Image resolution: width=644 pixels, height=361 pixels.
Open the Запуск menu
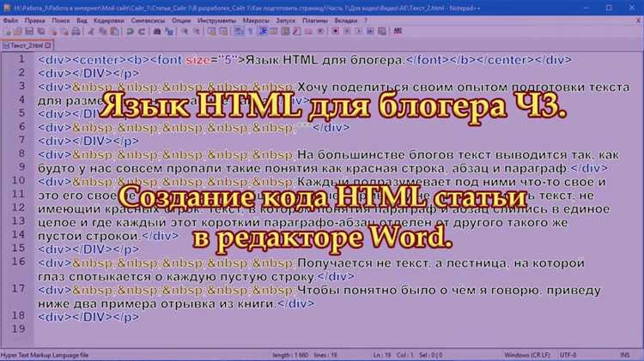tap(285, 20)
